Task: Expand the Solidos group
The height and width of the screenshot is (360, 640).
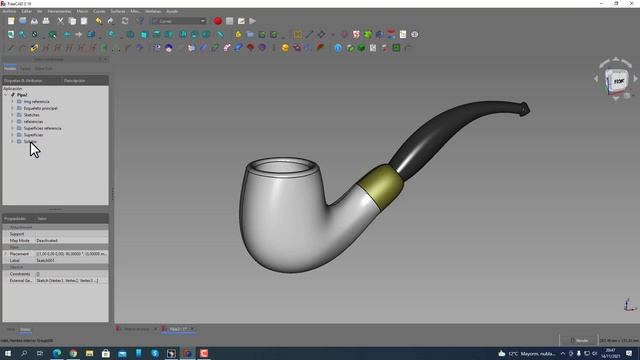Action: (x=12, y=141)
